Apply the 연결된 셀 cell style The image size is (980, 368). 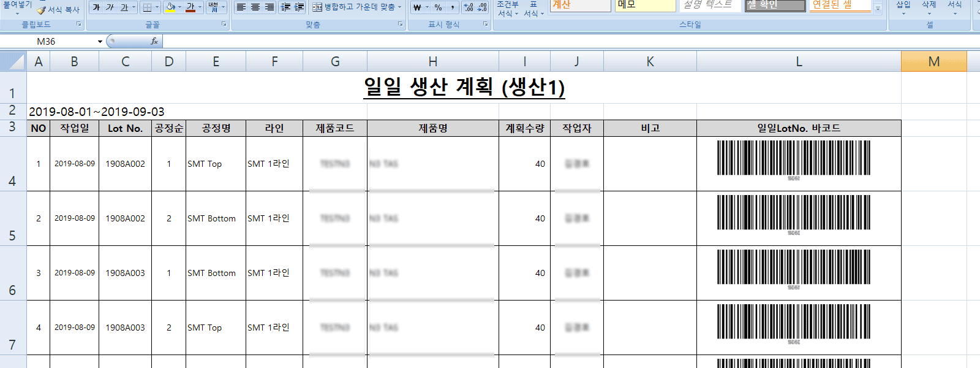(840, 5)
